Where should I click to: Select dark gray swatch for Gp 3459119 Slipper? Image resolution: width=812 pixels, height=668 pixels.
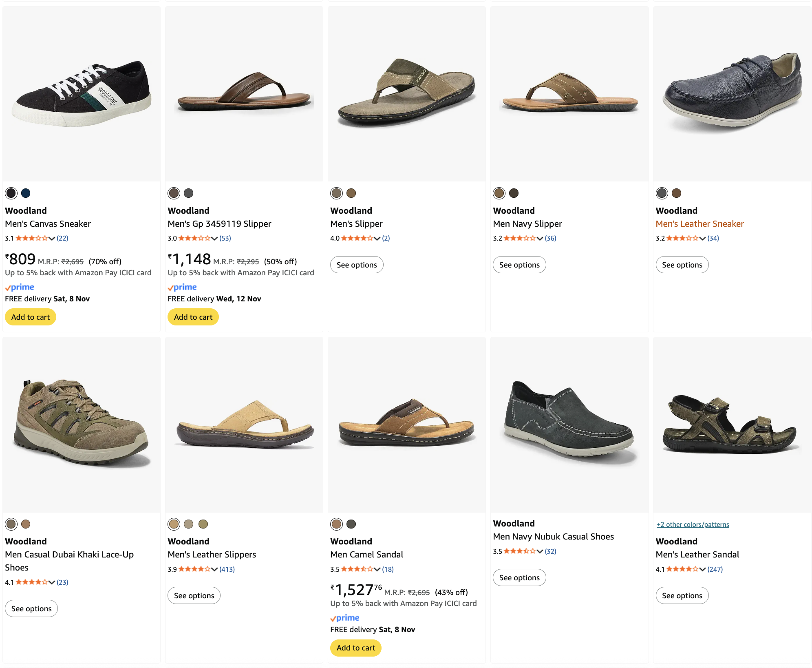point(188,193)
